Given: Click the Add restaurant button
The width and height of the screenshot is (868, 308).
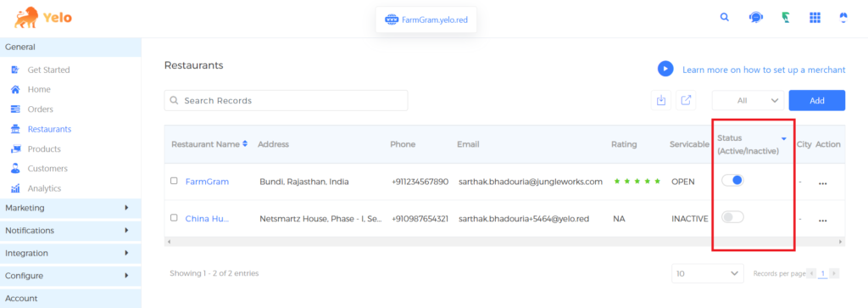Looking at the screenshot, I should (x=816, y=100).
